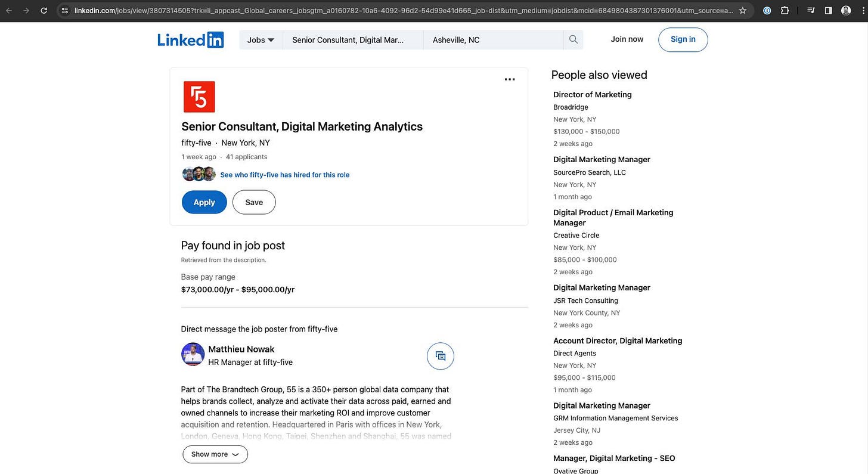
Task: Click the $95,000 - $115,000 salary text
Action: 584,377
